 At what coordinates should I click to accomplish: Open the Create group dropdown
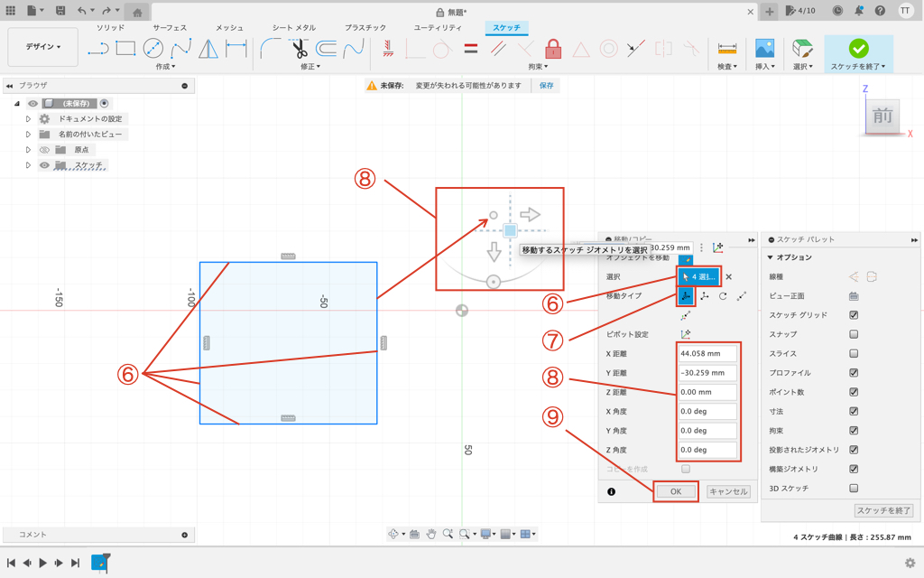[x=166, y=67]
